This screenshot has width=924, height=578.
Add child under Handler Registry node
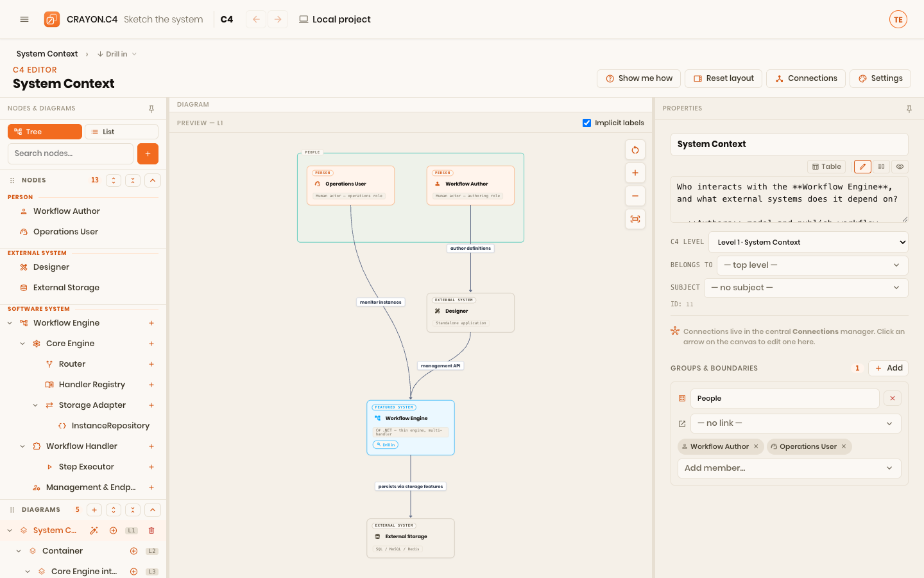pos(151,385)
